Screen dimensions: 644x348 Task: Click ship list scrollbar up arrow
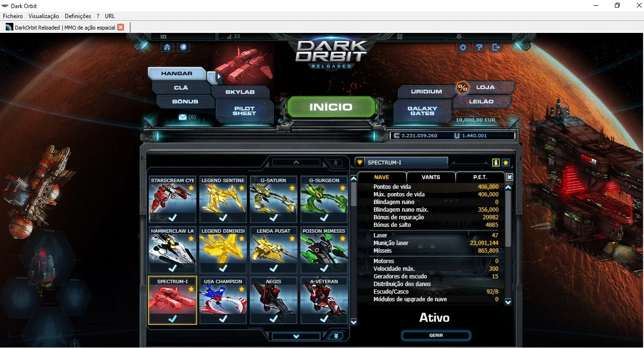click(354, 179)
